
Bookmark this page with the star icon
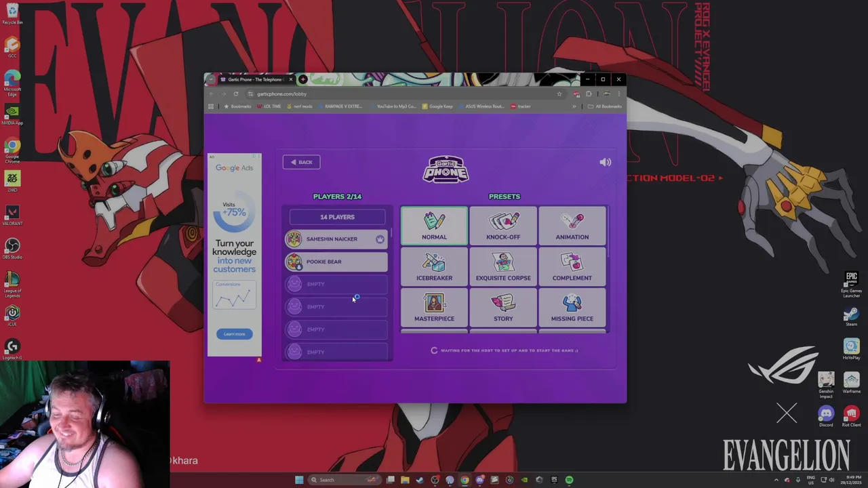point(559,94)
